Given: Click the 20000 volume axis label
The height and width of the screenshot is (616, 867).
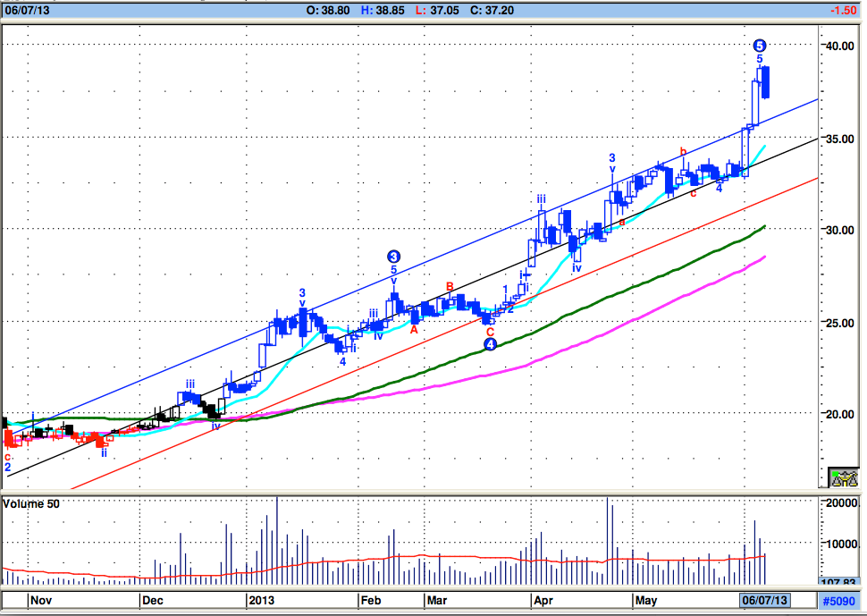Looking at the screenshot, I should 842,502.
